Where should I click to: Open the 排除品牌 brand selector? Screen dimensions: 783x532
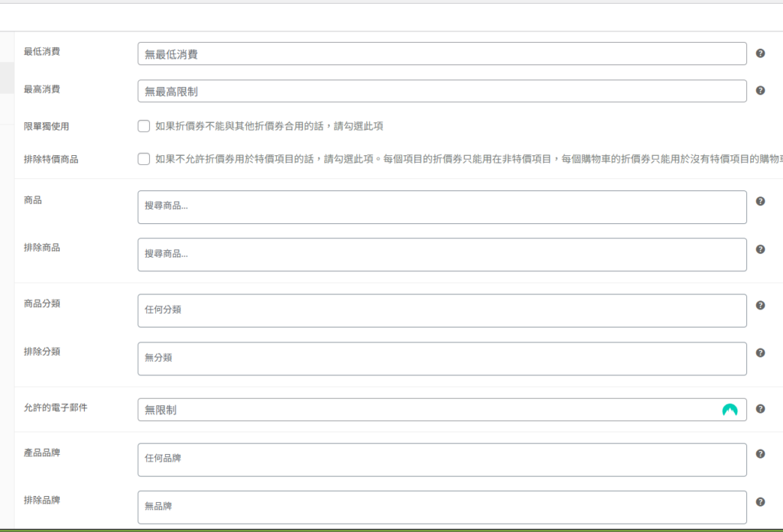[x=442, y=507]
